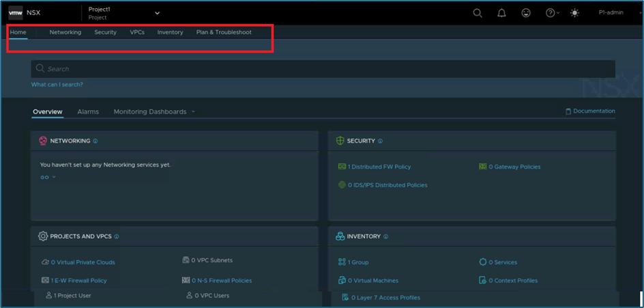Click the Networking section info icon
This screenshot has width=644, height=308.
click(x=96, y=141)
